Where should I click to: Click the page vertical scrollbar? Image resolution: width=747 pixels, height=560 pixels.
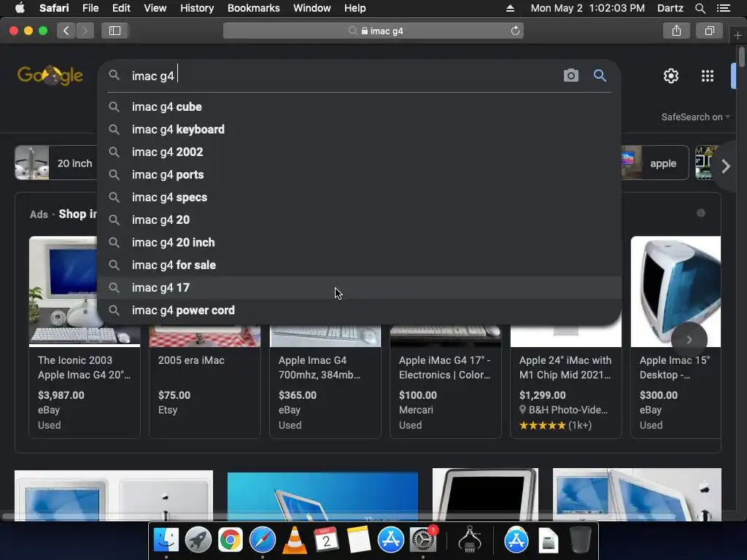tap(741, 57)
